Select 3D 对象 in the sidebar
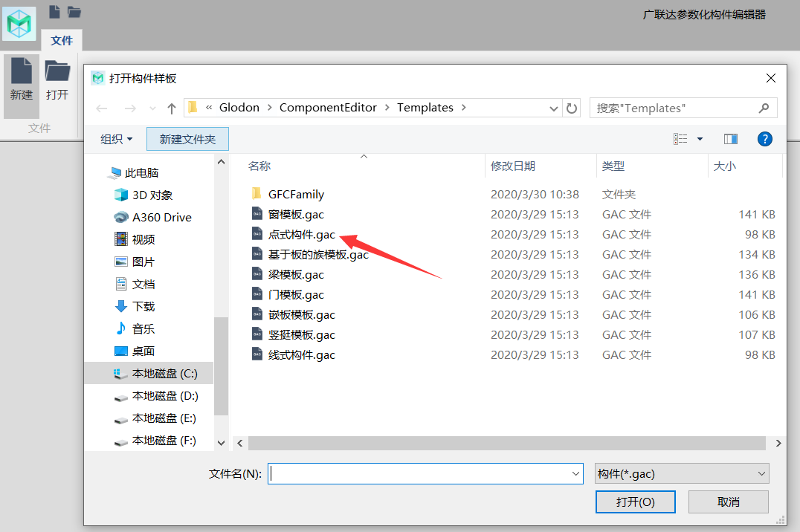800x532 pixels. [x=143, y=195]
